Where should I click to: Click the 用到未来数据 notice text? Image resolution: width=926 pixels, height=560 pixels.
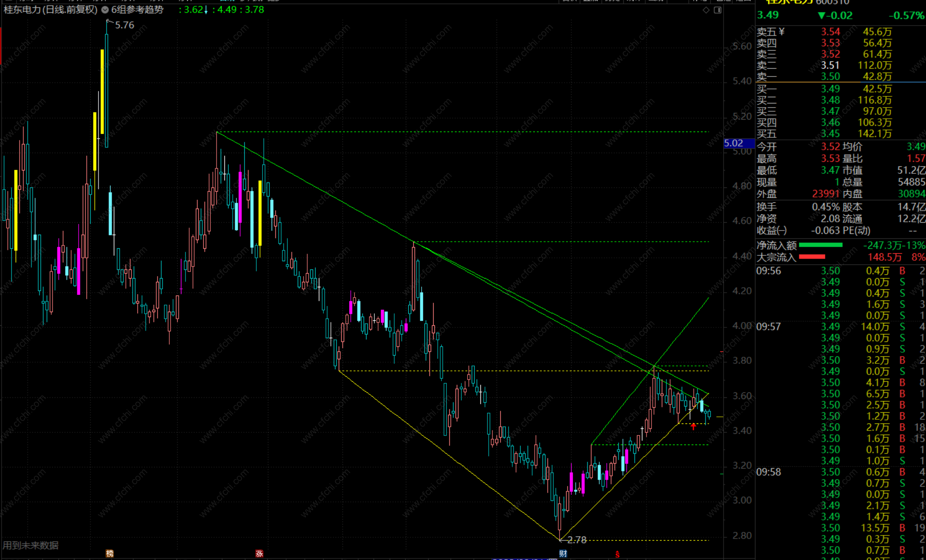click(x=31, y=545)
